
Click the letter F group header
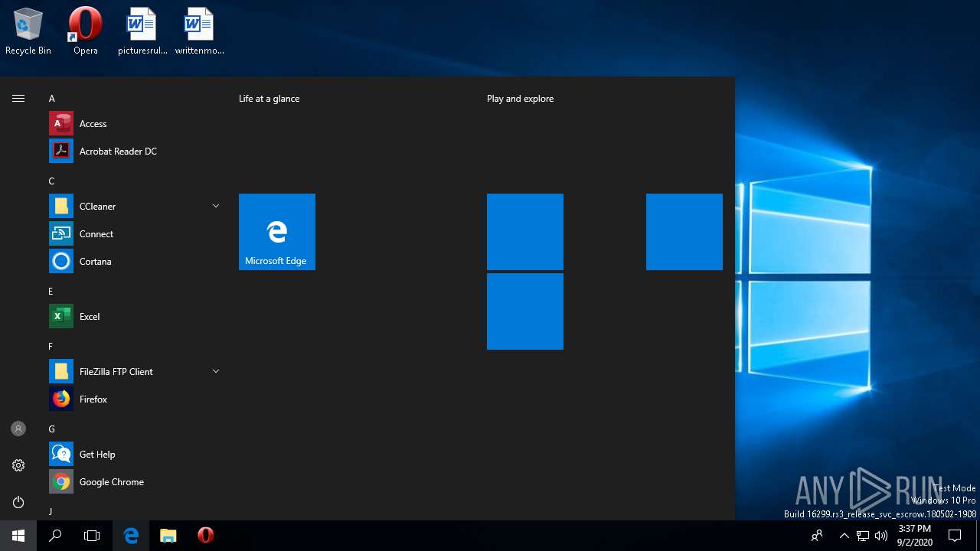[51, 347]
